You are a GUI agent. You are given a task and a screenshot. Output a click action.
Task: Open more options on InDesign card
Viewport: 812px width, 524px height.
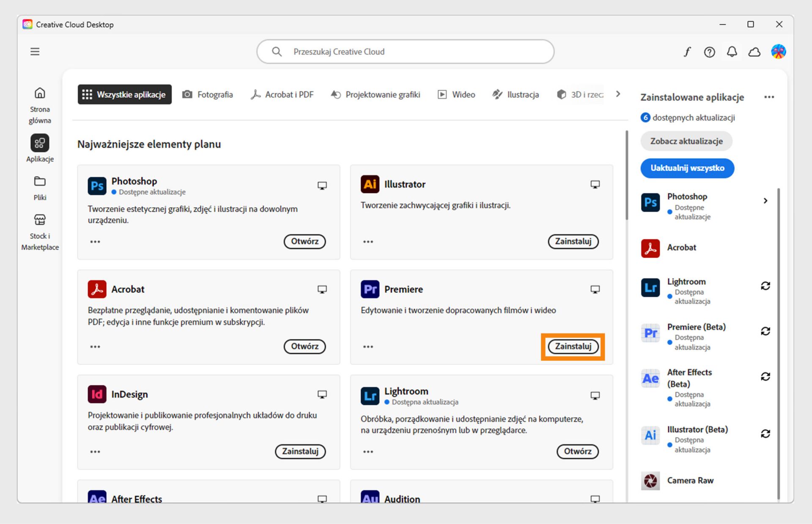[95, 452]
